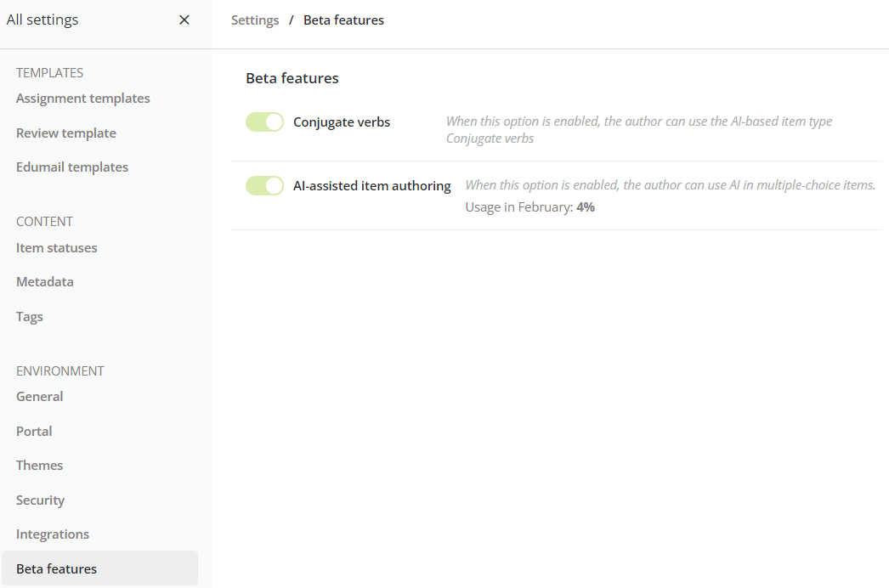889x588 pixels.
Task: Open the Integrations page
Action: click(x=52, y=534)
